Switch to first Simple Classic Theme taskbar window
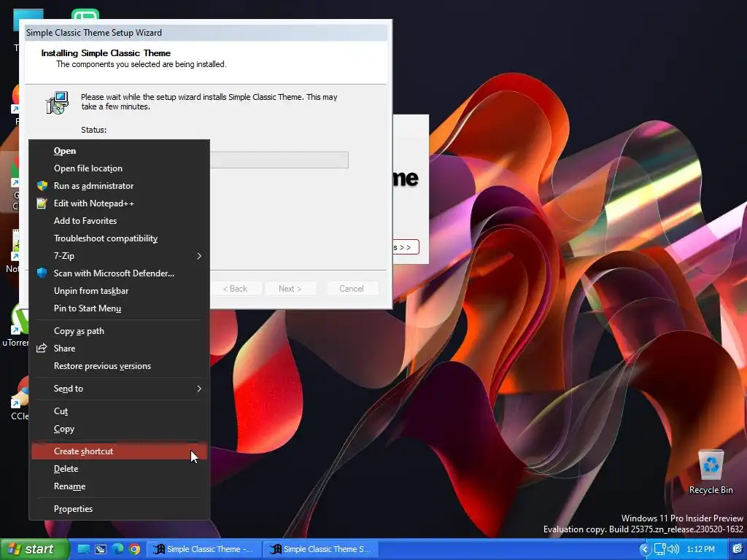 (x=204, y=549)
